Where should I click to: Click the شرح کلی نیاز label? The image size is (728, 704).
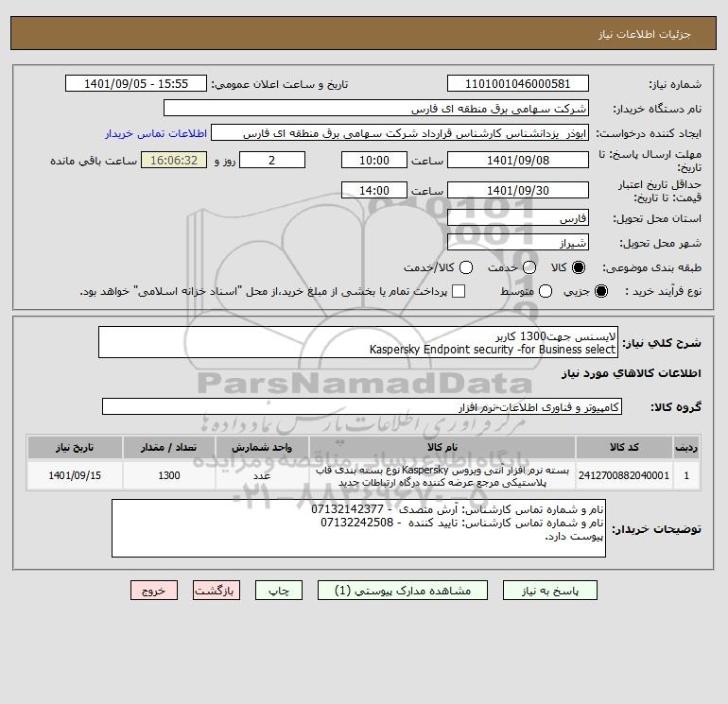click(x=662, y=343)
